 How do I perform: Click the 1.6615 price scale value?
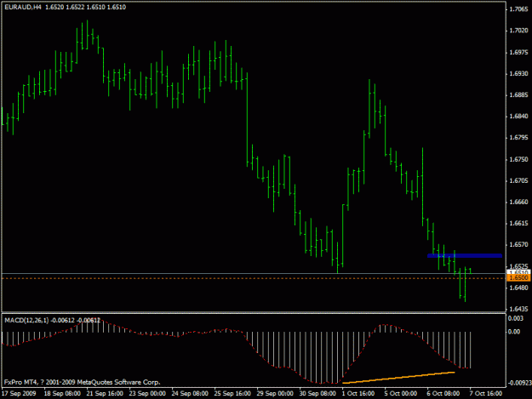[x=518, y=224]
